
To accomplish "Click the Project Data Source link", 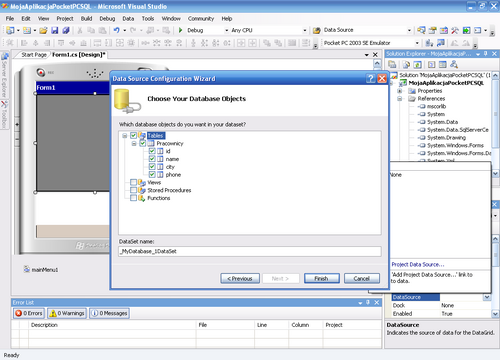I will click(x=418, y=264).
